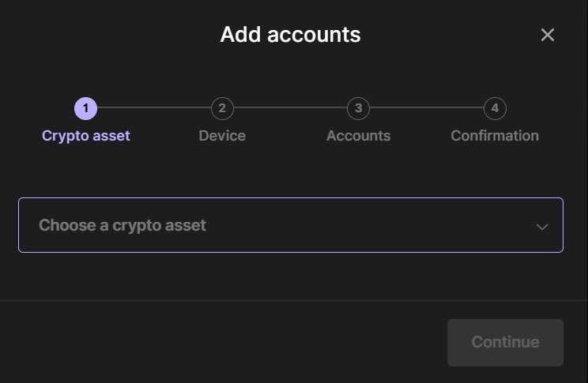Image resolution: width=588 pixels, height=383 pixels.
Task: Jump to the Confirmation step label
Action: (495, 136)
